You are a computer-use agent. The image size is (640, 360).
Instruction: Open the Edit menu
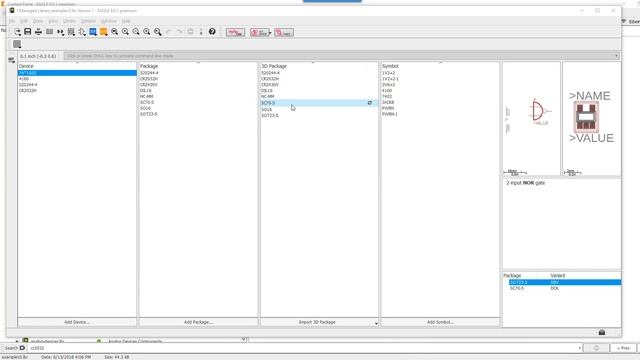pyautogui.click(x=24, y=21)
